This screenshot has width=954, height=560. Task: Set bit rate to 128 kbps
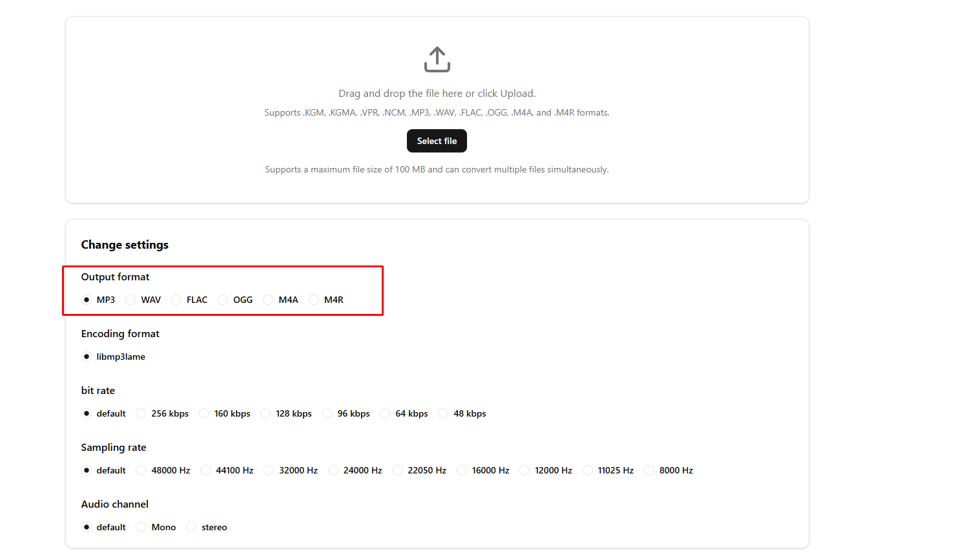pos(265,413)
